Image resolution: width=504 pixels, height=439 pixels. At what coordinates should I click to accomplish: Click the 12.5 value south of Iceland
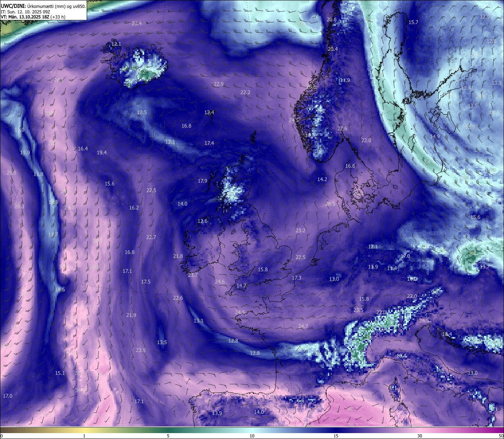(142, 113)
